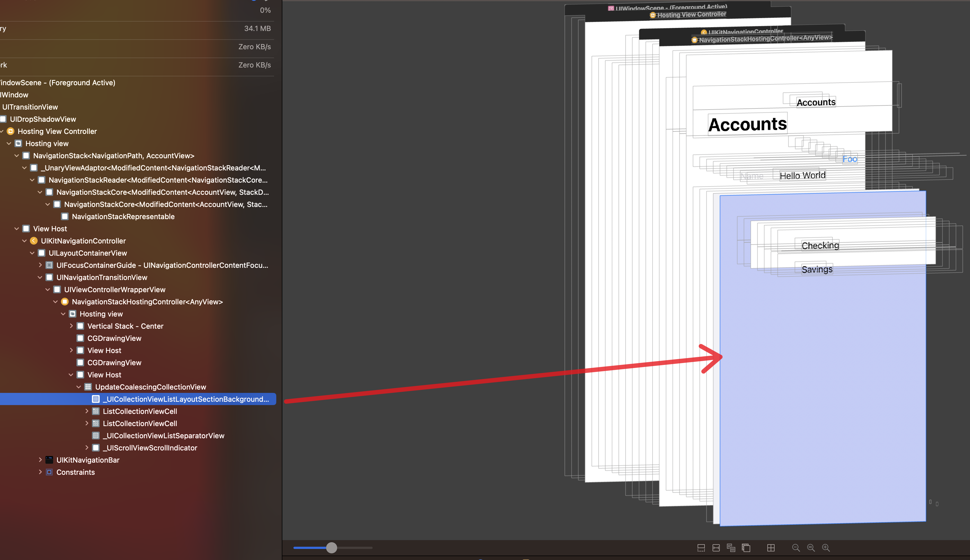This screenshot has width=970, height=560.
Task: Click the UpdateCoalescingCollectionView grid icon
Action: pyautogui.click(x=88, y=387)
